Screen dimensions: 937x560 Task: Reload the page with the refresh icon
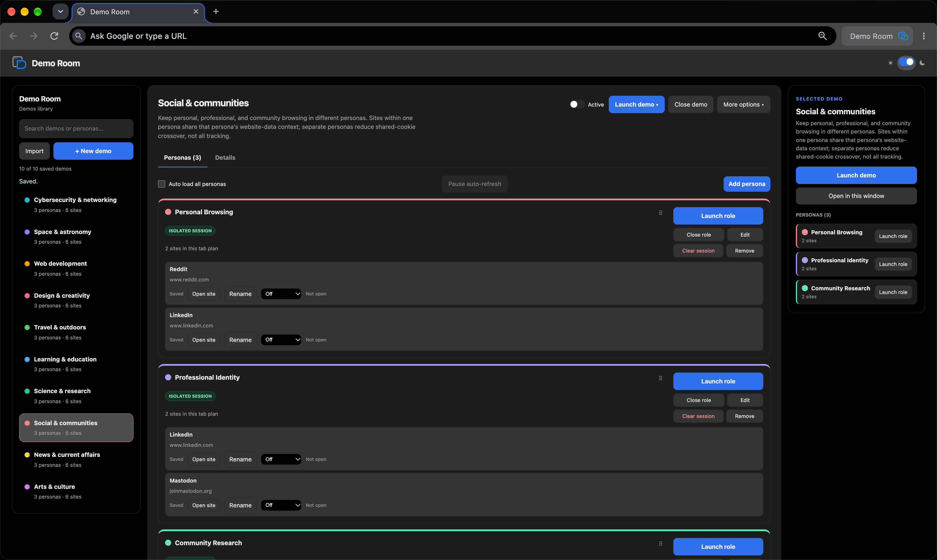pos(54,36)
